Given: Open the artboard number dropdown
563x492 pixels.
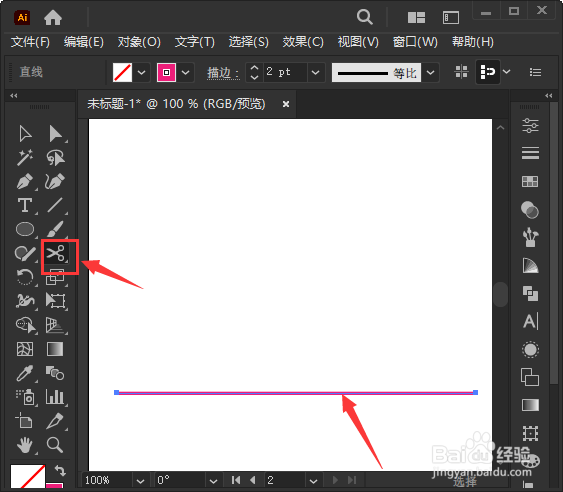Looking at the screenshot, I should 313,481.
